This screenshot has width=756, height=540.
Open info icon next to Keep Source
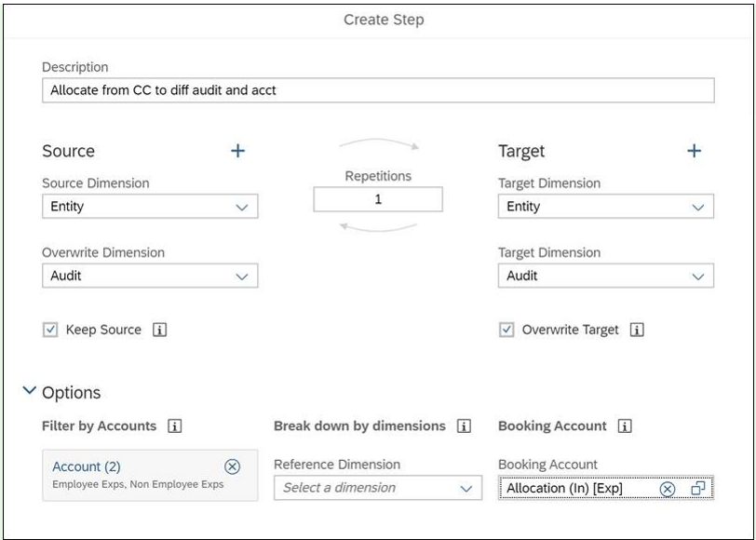click(x=159, y=331)
